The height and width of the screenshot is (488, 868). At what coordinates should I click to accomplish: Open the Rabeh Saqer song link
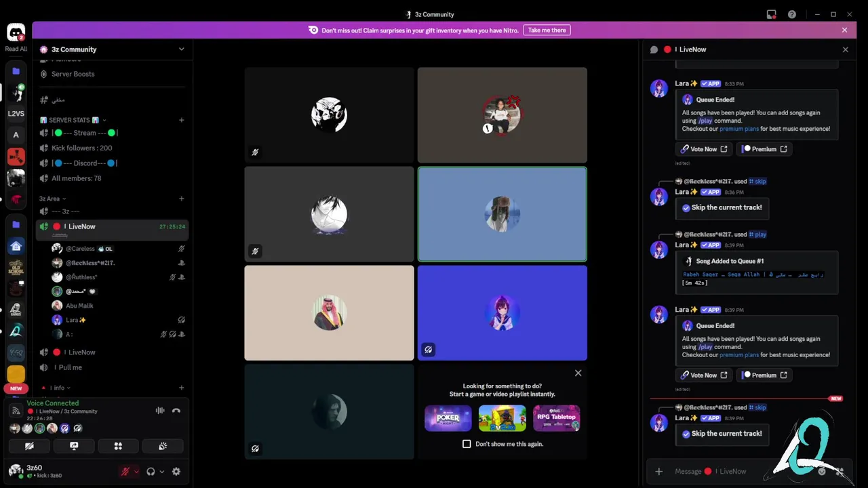(x=753, y=274)
